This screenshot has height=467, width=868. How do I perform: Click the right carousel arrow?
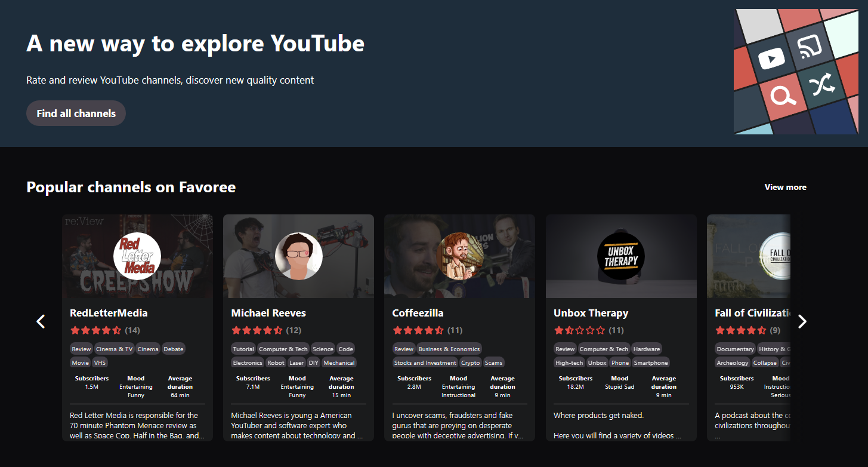802,321
